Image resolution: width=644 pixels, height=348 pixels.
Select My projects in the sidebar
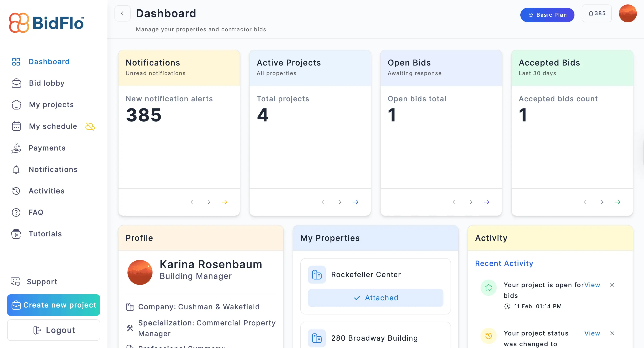pyautogui.click(x=51, y=105)
